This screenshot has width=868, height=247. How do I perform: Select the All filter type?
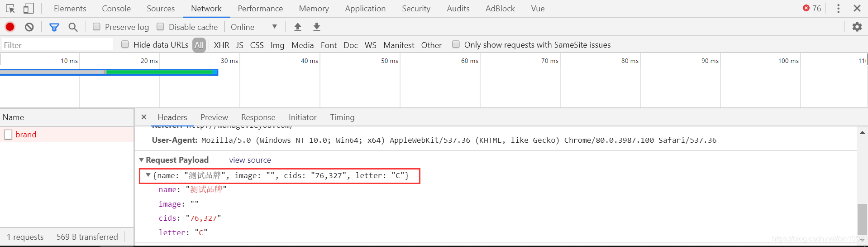coord(199,45)
